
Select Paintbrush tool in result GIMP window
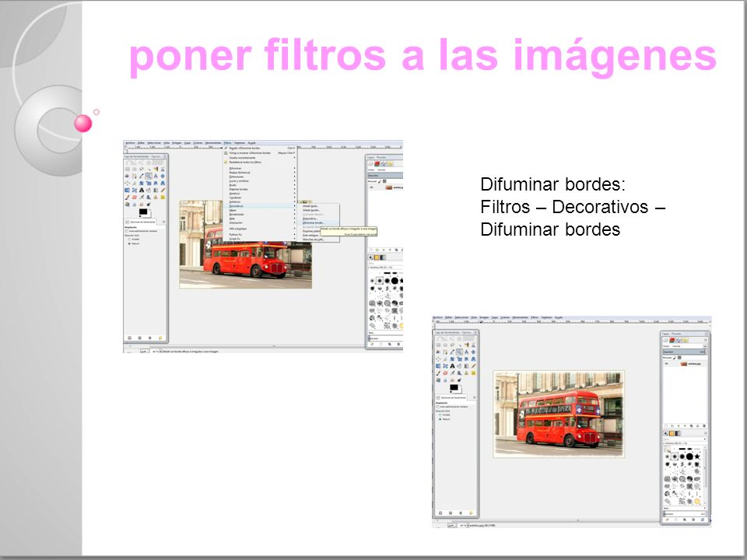pyautogui.click(x=438, y=373)
